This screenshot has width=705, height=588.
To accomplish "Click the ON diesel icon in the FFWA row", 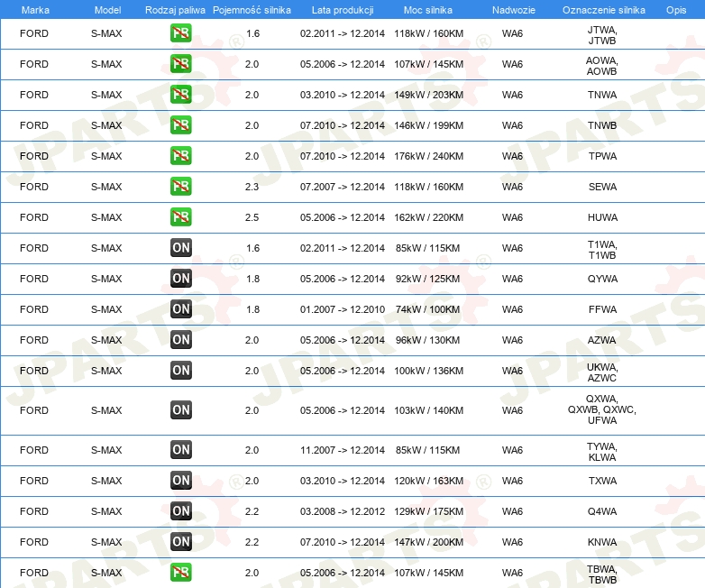I will point(180,309).
